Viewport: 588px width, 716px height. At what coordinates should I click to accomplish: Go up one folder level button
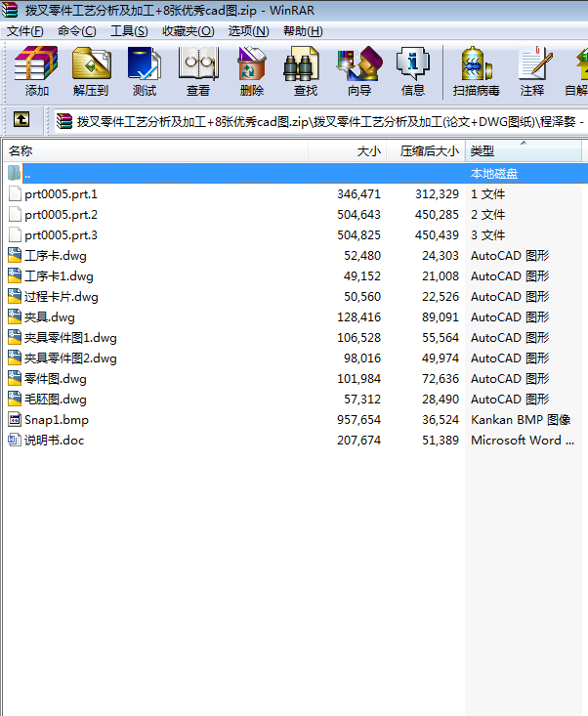pyautogui.click(x=21, y=119)
